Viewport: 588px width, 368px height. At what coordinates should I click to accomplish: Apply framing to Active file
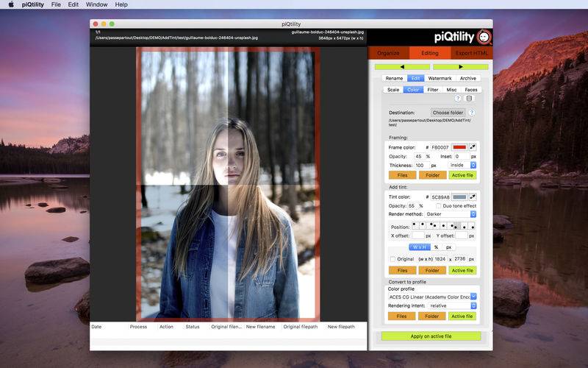(462, 175)
